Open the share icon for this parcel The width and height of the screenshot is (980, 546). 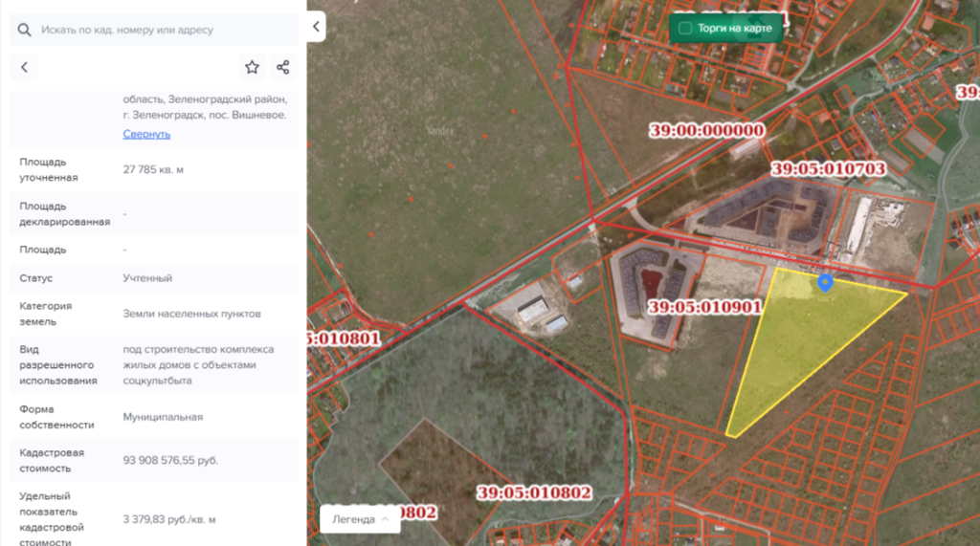click(x=282, y=67)
